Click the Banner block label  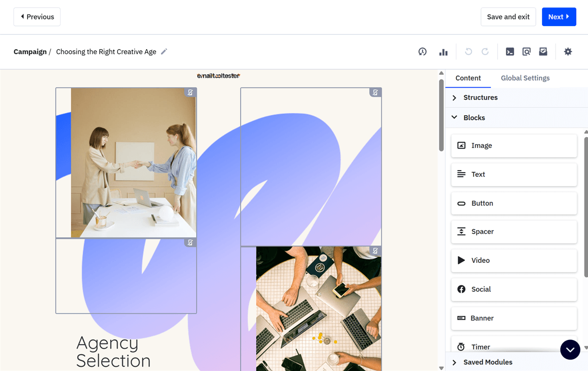click(482, 318)
